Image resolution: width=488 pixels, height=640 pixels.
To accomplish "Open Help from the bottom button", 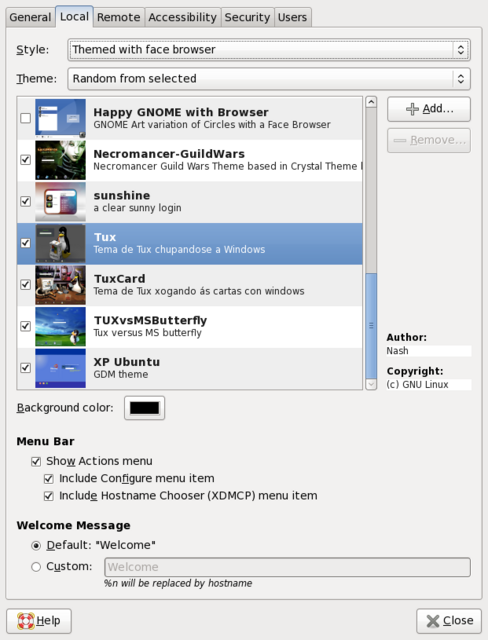I will pyautogui.click(x=39, y=621).
